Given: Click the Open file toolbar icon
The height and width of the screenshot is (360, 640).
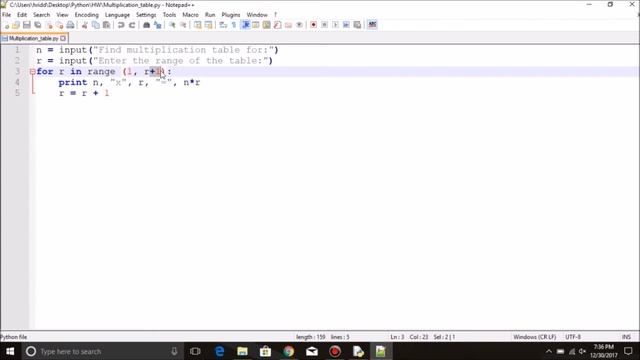Looking at the screenshot, I should (16, 25).
